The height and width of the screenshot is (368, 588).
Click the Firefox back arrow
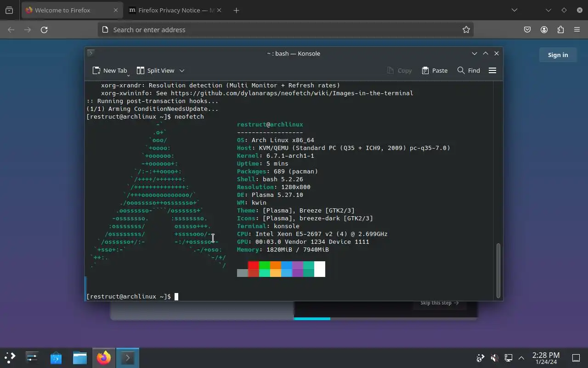pyautogui.click(x=11, y=29)
